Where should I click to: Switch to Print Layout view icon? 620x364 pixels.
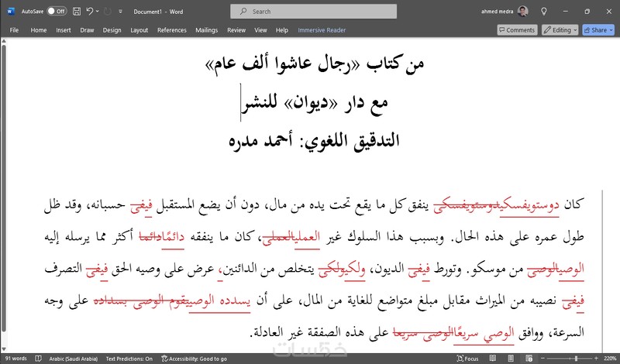tap(511, 359)
